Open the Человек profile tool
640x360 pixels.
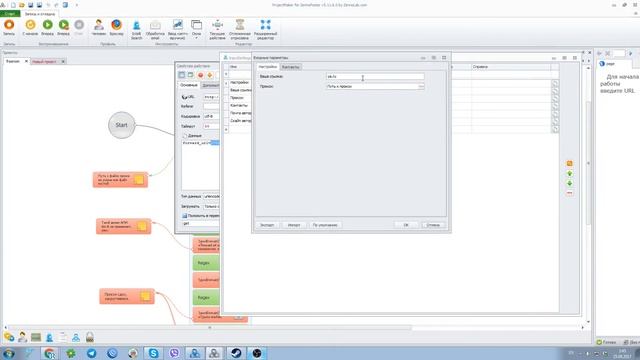coord(98,28)
